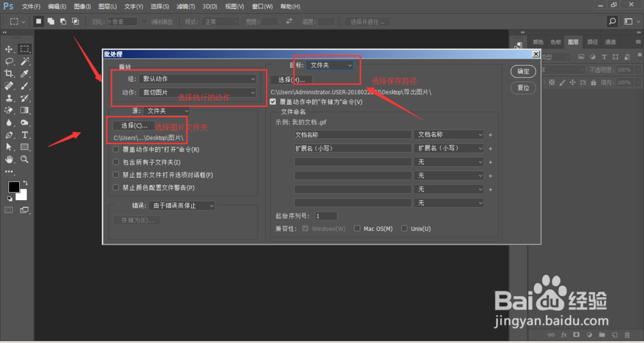Screen dimensions: 644x343
Task: Select the Path Selection tool
Action: coord(8,147)
